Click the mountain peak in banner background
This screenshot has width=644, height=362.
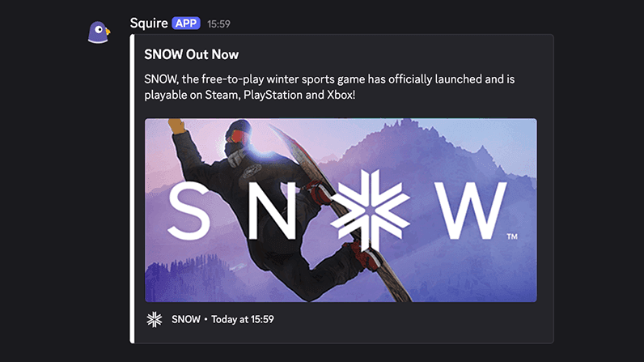point(405,126)
